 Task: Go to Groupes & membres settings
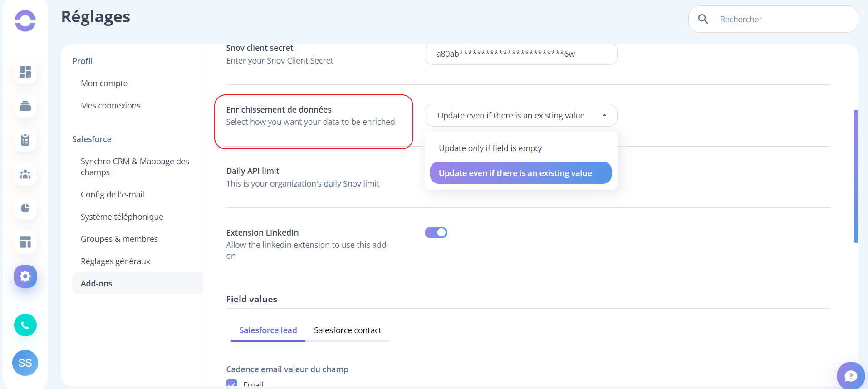tap(119, 239)
